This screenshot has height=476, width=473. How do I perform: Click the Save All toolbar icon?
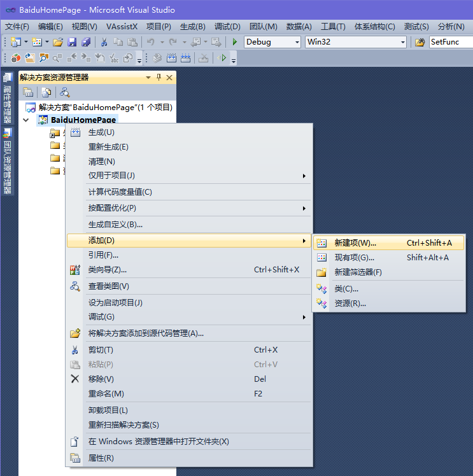(x=86, y=42)
